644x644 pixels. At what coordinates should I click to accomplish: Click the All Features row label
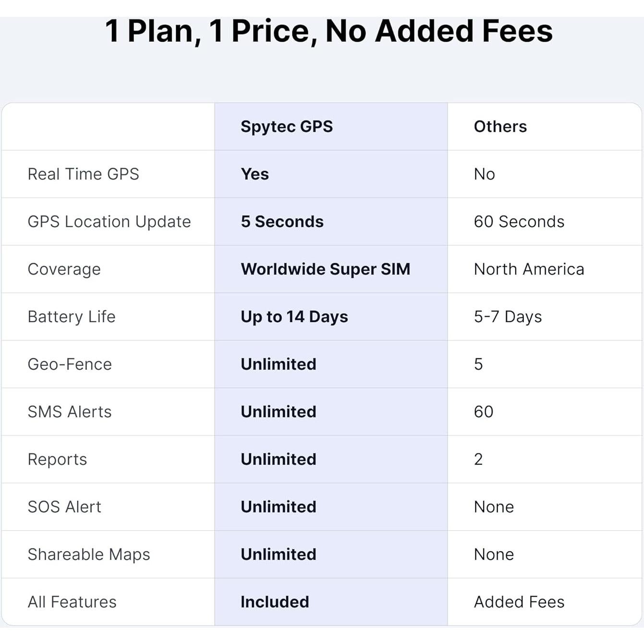pos(72,602)
